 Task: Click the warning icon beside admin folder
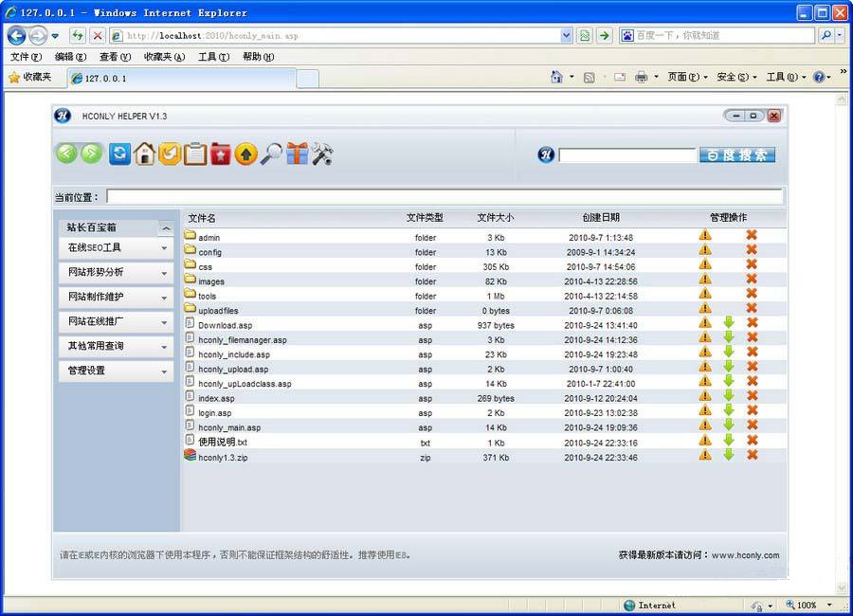pyautogui.click(x=705, y=237)
